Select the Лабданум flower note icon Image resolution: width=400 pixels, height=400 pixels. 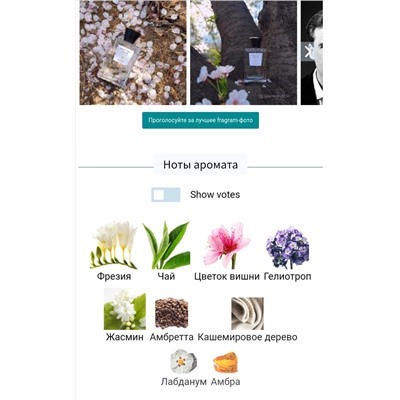[184, 361]
